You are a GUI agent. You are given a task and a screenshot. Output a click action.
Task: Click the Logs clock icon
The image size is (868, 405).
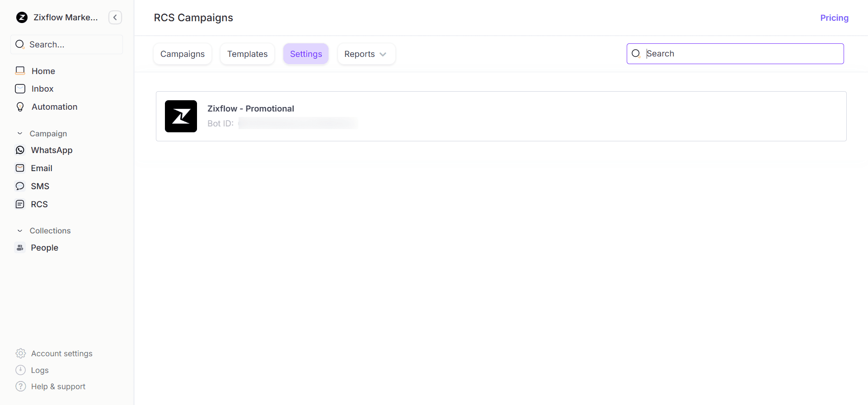pos(20,370)
